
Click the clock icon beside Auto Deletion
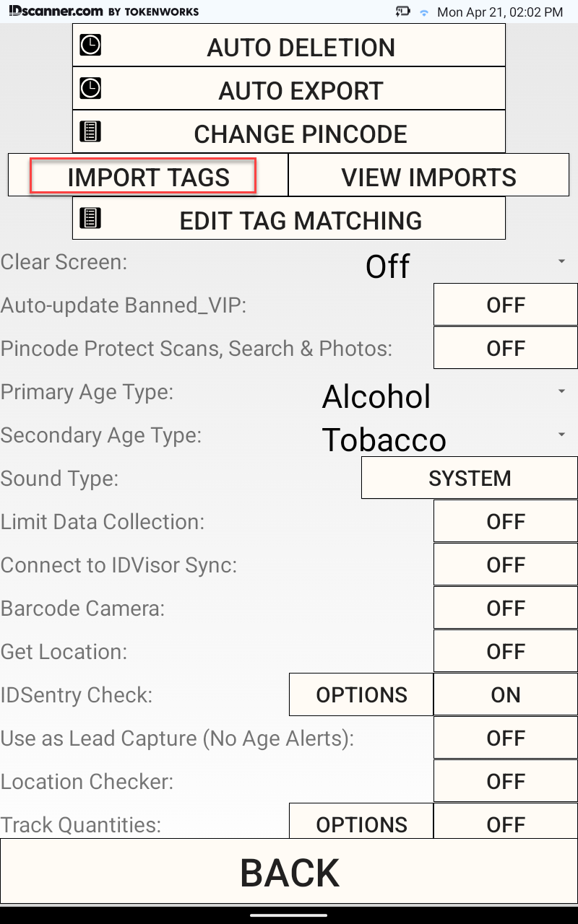coord(90,45)
